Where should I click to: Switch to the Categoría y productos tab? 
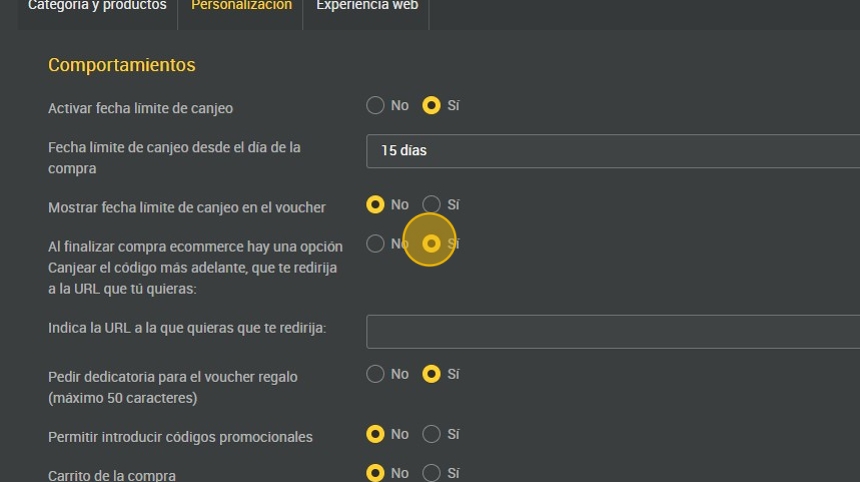coord(97,6)
